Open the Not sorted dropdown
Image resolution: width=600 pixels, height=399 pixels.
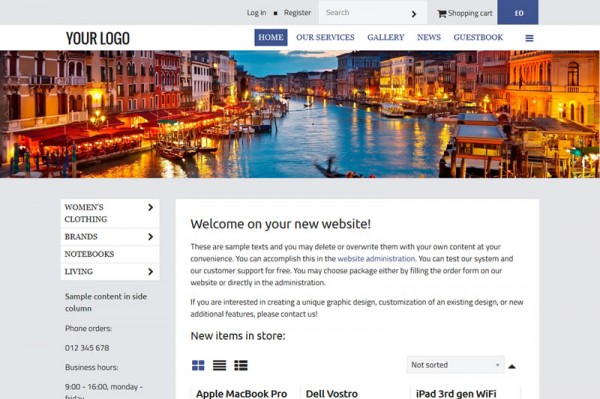pos(455,365)
